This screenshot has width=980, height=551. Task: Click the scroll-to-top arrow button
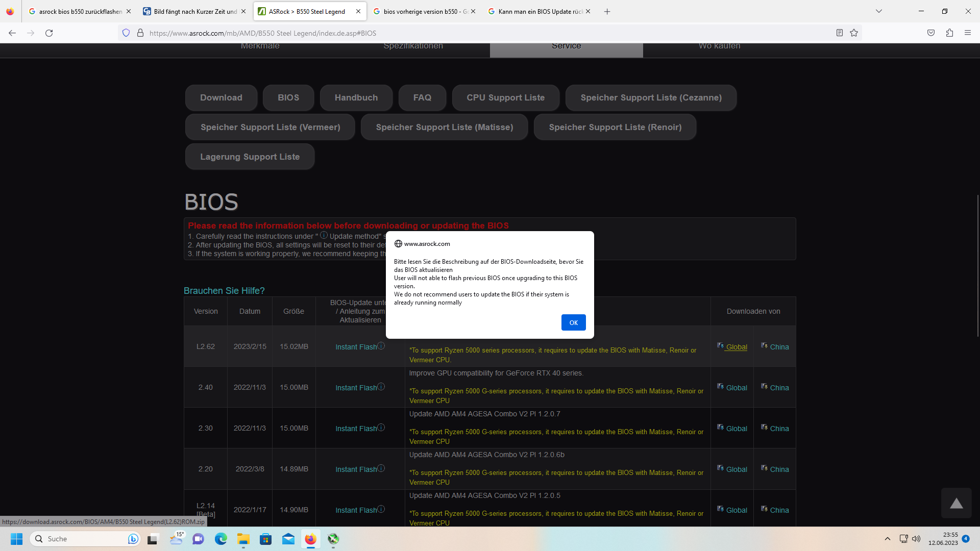pos(956,504)
